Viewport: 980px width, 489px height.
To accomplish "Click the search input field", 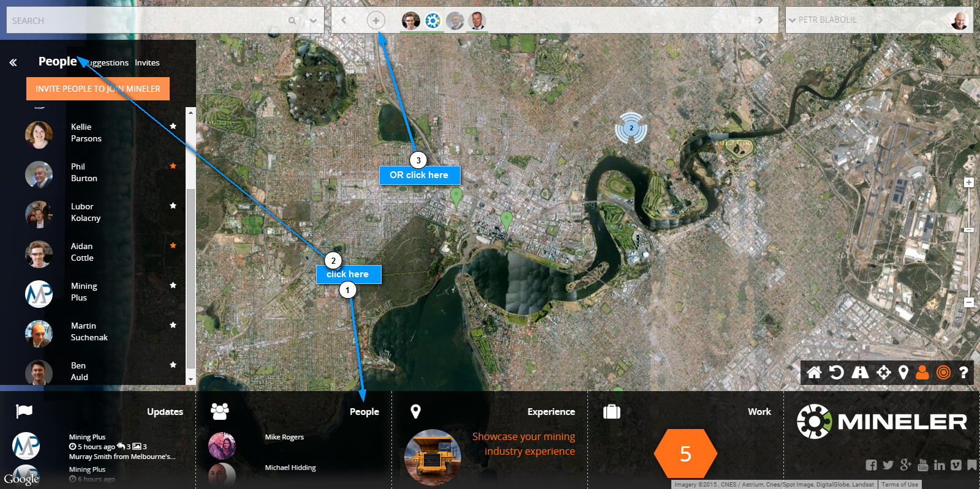I will pyautogui.click(x=147, y=21).
